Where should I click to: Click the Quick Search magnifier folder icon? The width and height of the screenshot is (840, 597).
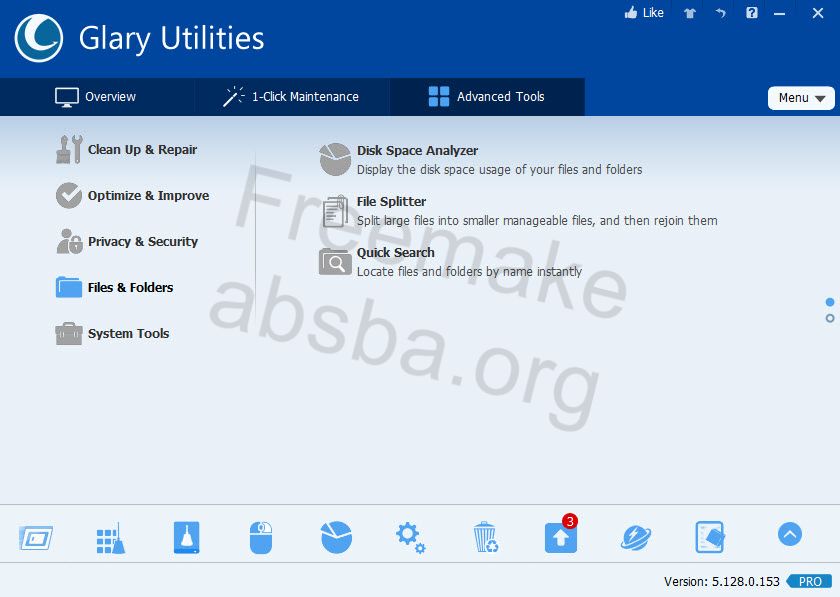pyautogui.click(x=335, y=262)
